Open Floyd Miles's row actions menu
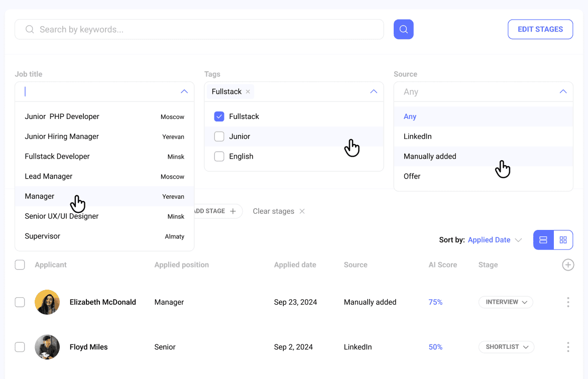Image resolution: width=588 pixels, height=379 pixels. tap(568, 347)
